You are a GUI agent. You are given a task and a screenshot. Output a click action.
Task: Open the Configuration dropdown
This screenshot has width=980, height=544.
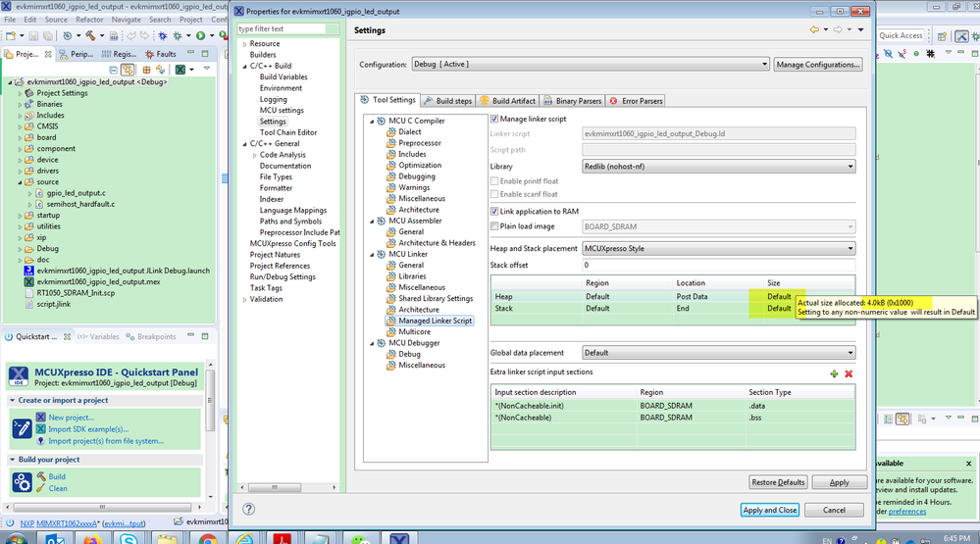click(x=590, y=65)
